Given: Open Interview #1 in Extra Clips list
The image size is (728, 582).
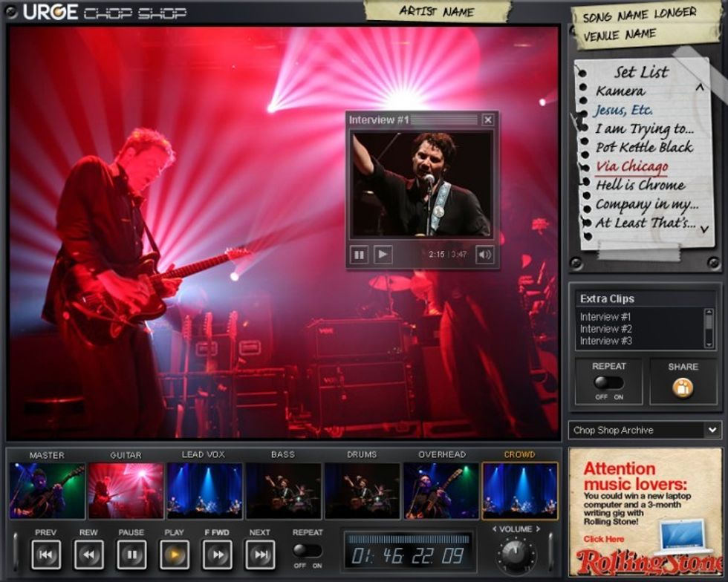Looking at the screenshot, I should (605, 317).
